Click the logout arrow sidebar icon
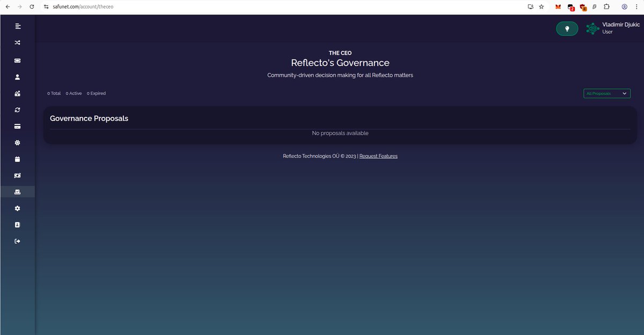Screen dimensions: 644x335 tap(18, 241)
